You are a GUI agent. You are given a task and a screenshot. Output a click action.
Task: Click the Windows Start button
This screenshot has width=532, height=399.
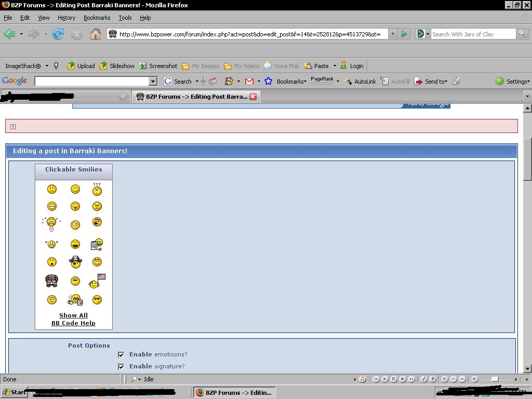point(14,392)
